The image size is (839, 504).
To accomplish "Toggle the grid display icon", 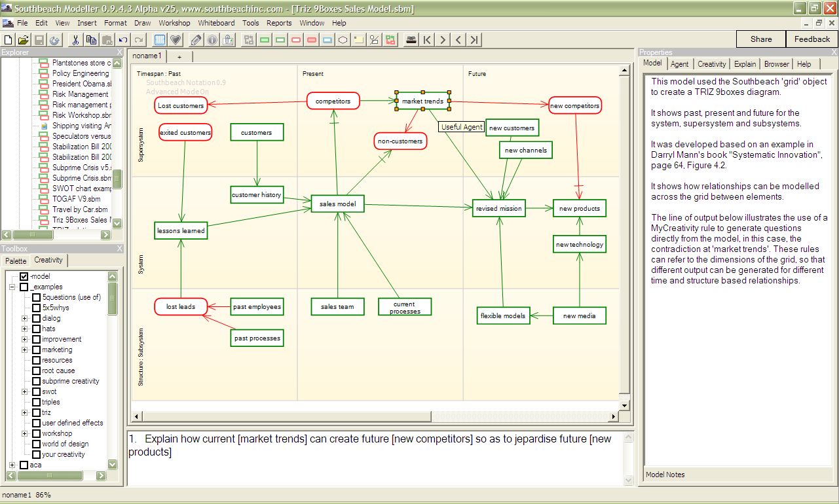I will coord(159,40).
